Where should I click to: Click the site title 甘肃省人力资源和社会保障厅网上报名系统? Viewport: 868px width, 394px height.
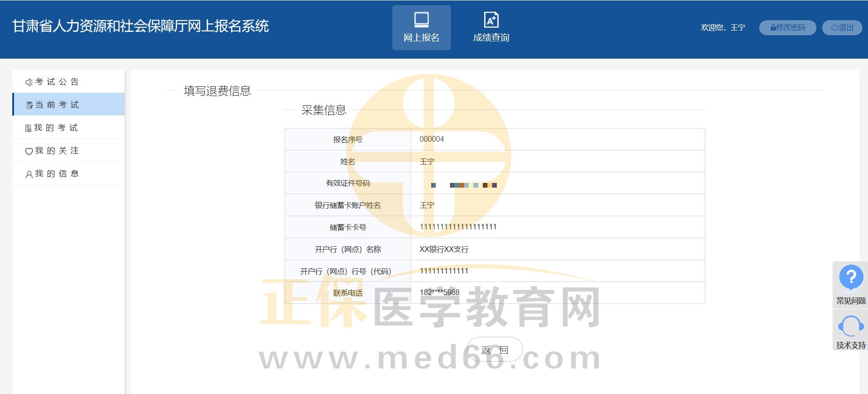click(140, 26)
